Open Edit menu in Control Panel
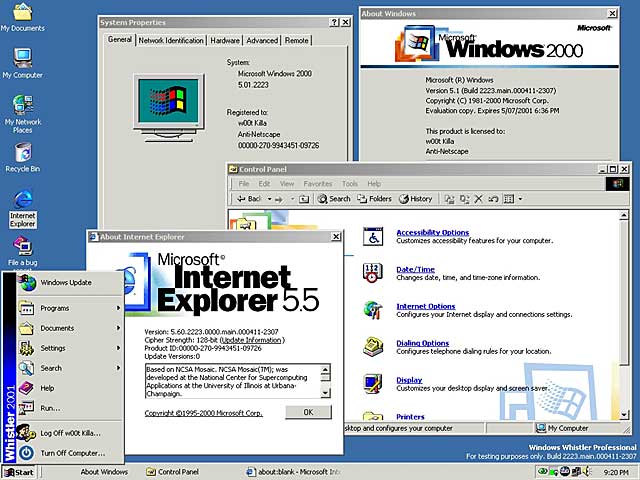This screenshot has height=480, width=640. coord(264,184)
